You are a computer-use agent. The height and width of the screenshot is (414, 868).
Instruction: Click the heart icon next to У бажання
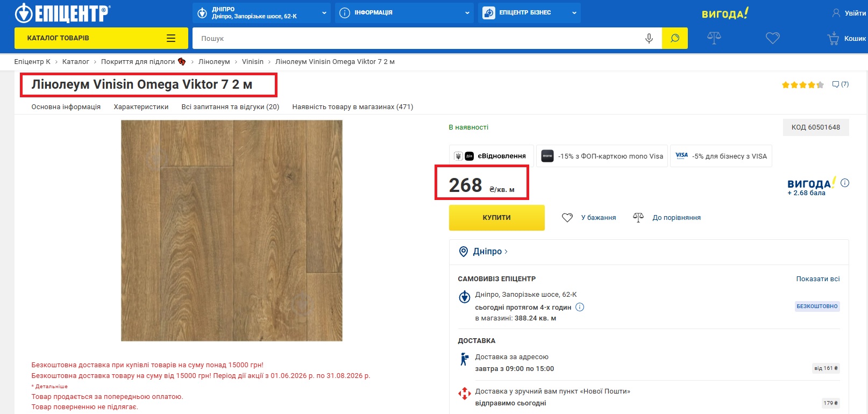coord(567,218)
